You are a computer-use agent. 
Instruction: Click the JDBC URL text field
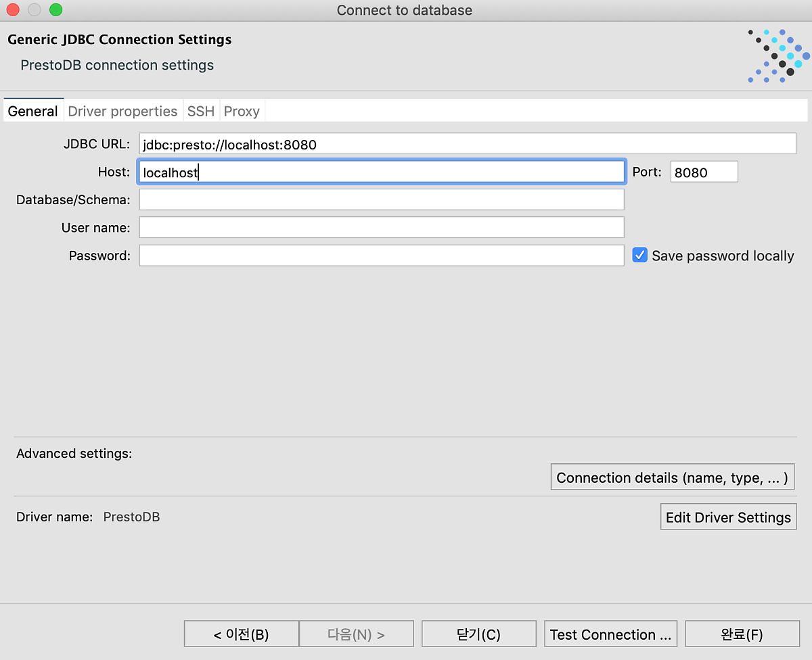pos(467,144)
